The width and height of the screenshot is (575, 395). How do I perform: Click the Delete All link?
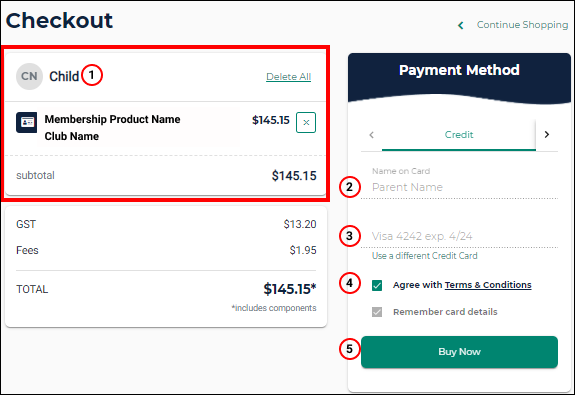tap(289, 77)
